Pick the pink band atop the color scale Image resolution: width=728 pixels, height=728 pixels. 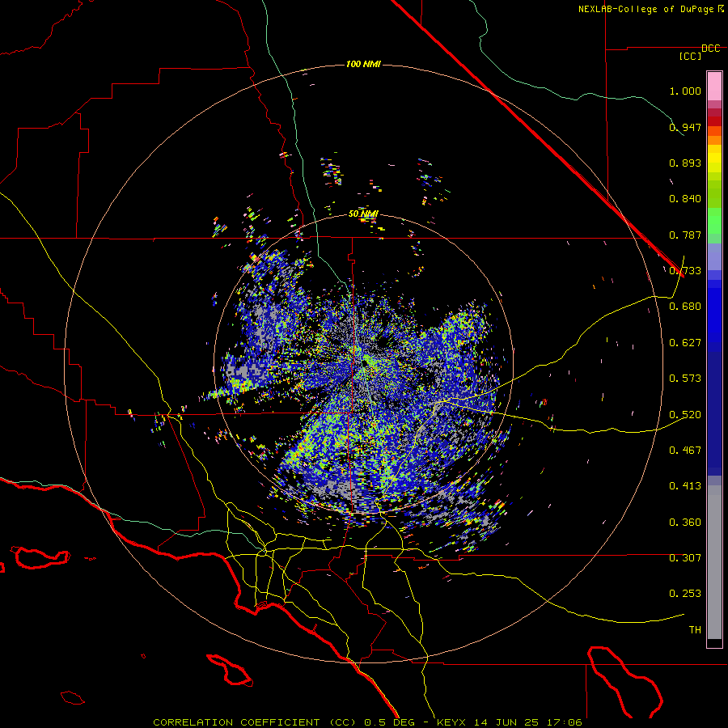tap(714, 87)
